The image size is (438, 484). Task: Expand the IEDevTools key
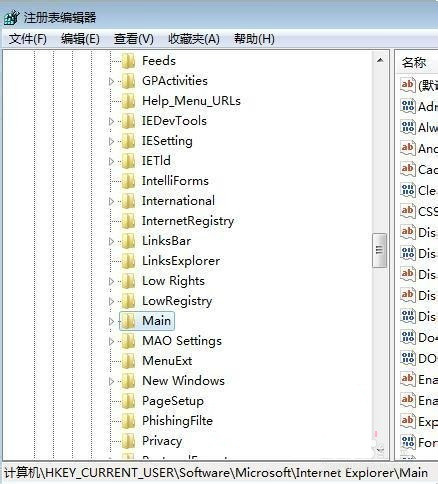click(x=111, y=121)
